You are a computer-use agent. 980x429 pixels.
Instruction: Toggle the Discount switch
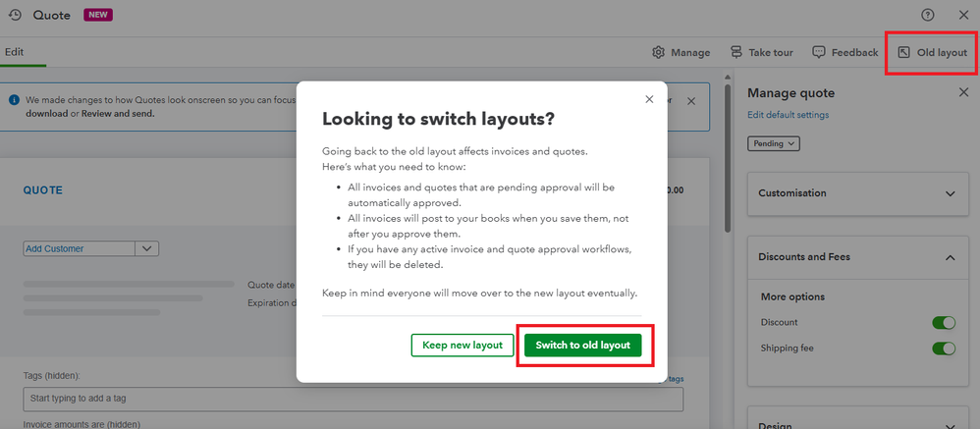(943, 322)
